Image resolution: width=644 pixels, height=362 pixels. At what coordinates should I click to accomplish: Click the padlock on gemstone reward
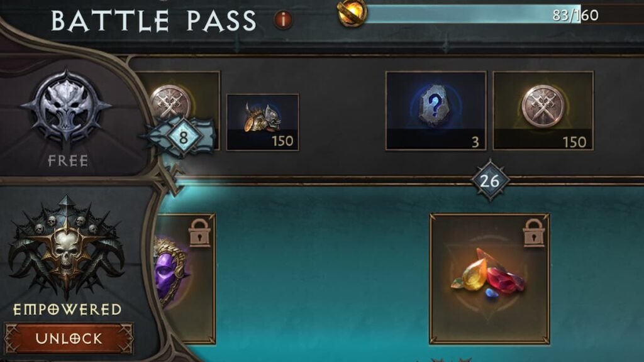click(533, 233)
